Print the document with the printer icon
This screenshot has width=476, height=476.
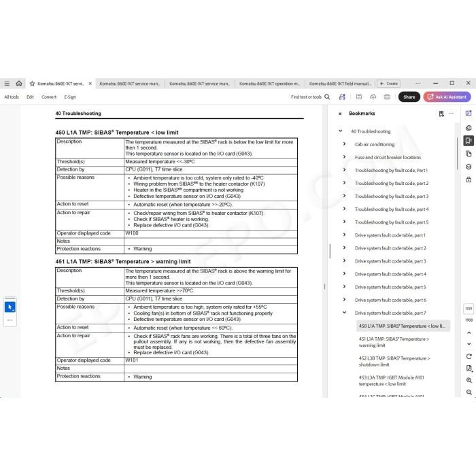tap(387, 97)
